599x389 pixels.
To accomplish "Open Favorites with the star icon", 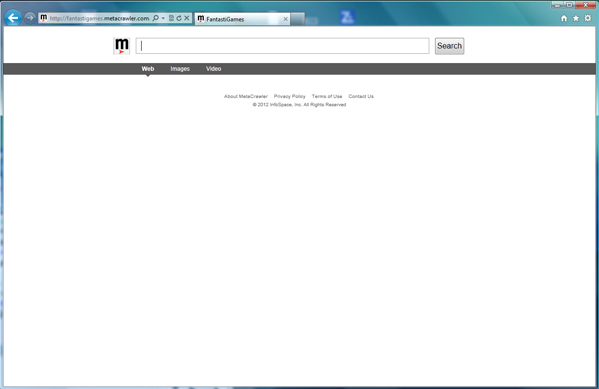I will [576, 18].
